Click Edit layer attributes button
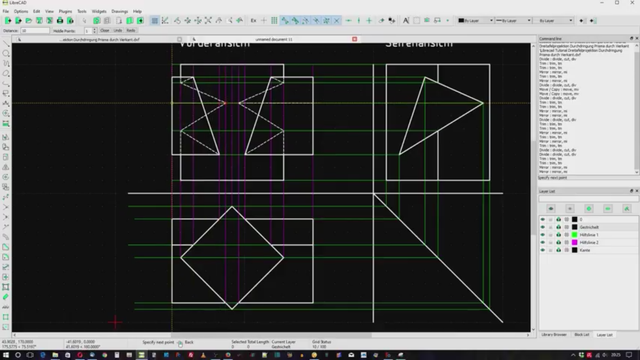This screenshot has height=360, width=640. pyautogui.click(x=627, y=209)
